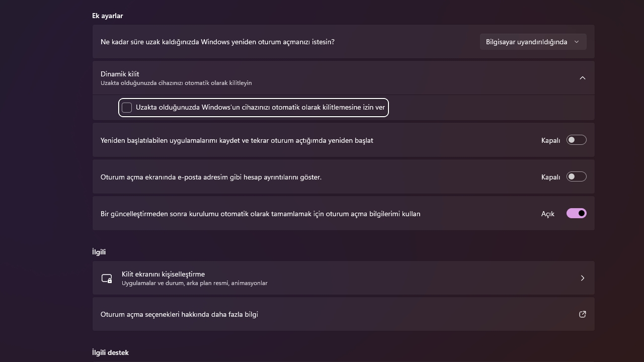The width and height of the screenshot is (644, 362).
Task: Click the "Ne kadar süre uzak kaldığınızda" question text
Action: (x=217, y=42)
